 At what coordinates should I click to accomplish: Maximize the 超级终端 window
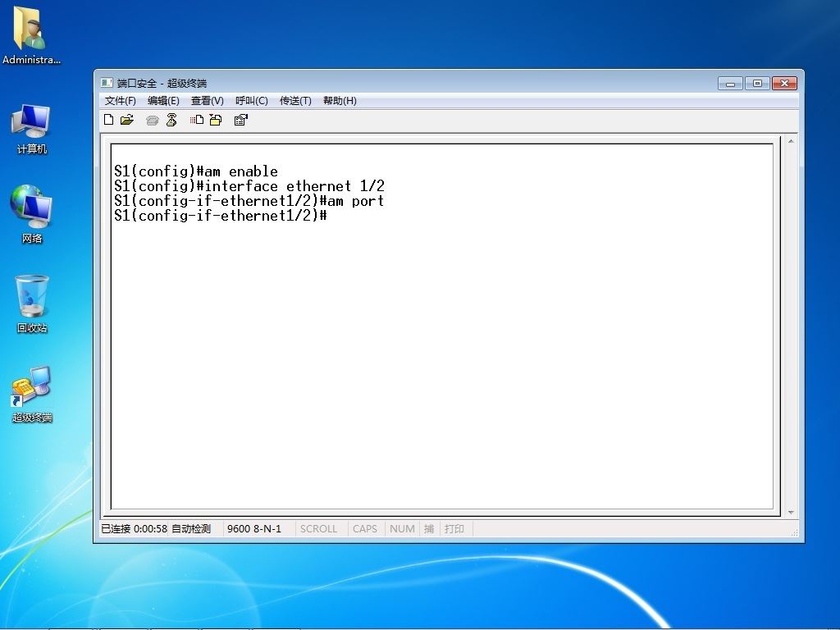757,83
